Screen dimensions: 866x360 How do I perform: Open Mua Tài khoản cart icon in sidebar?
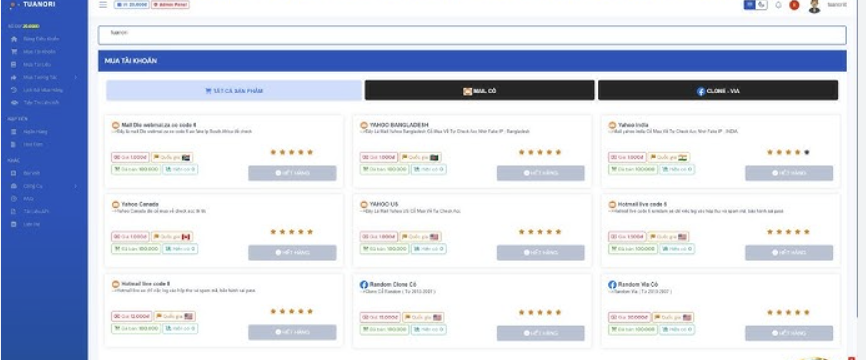(x=14, y=52)
